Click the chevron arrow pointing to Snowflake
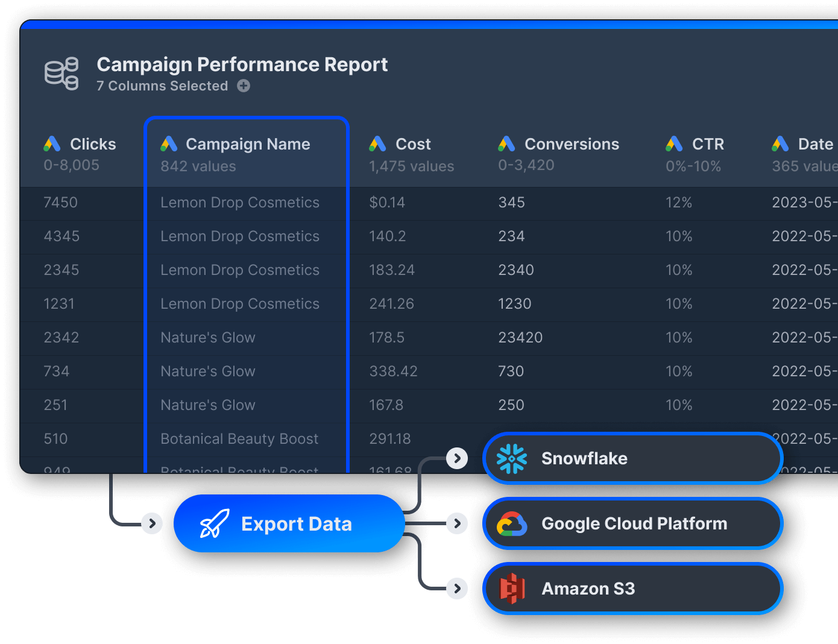 coord(457,458)
